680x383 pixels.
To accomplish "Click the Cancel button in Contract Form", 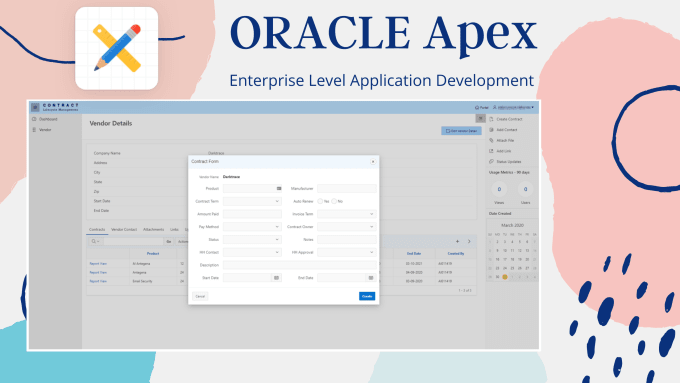I will (200, 296).
